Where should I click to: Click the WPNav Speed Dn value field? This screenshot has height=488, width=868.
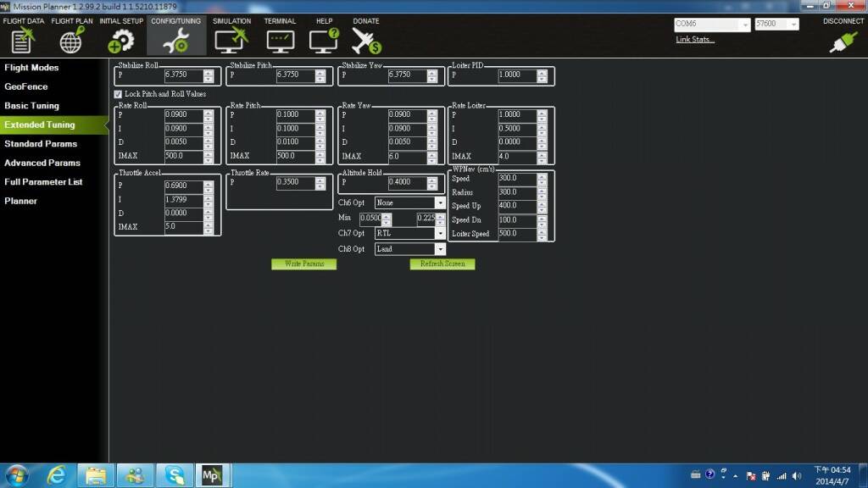point(518,220)
